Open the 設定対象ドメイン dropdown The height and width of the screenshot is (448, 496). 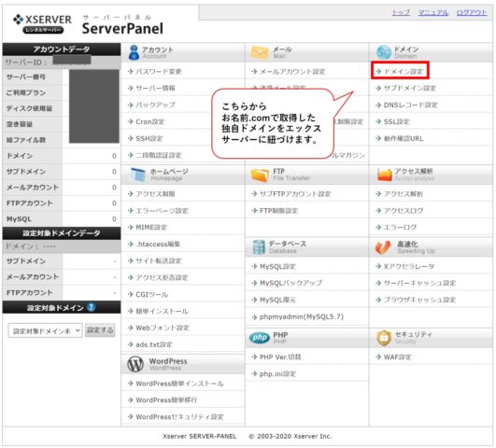[45, 330]
